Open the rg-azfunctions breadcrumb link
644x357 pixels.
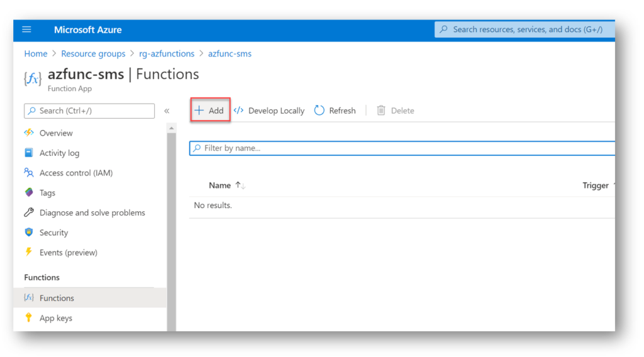[x=167, y=54]
